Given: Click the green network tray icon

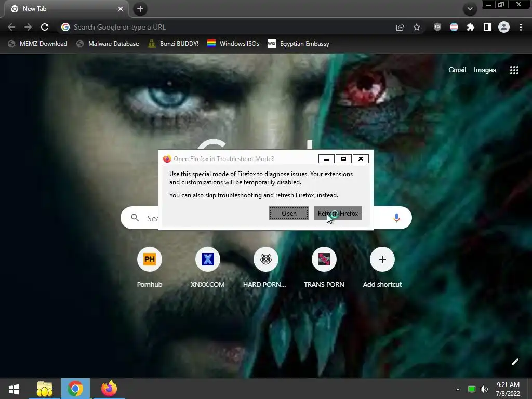Looking at the screenshot, I should [x=472, y=389].
